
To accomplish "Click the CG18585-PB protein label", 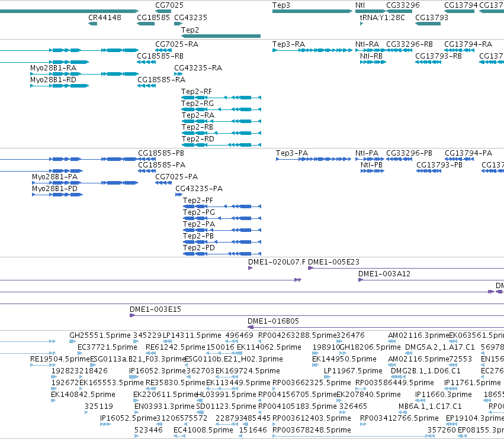I will (161, 153).
